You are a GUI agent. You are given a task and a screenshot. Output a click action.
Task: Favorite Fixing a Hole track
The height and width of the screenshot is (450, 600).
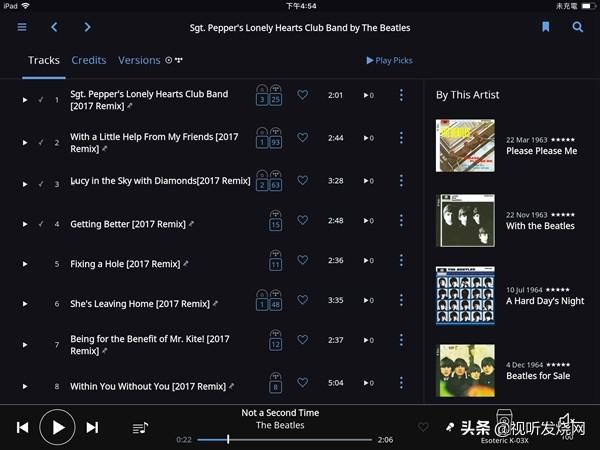(x=303, y=260)
